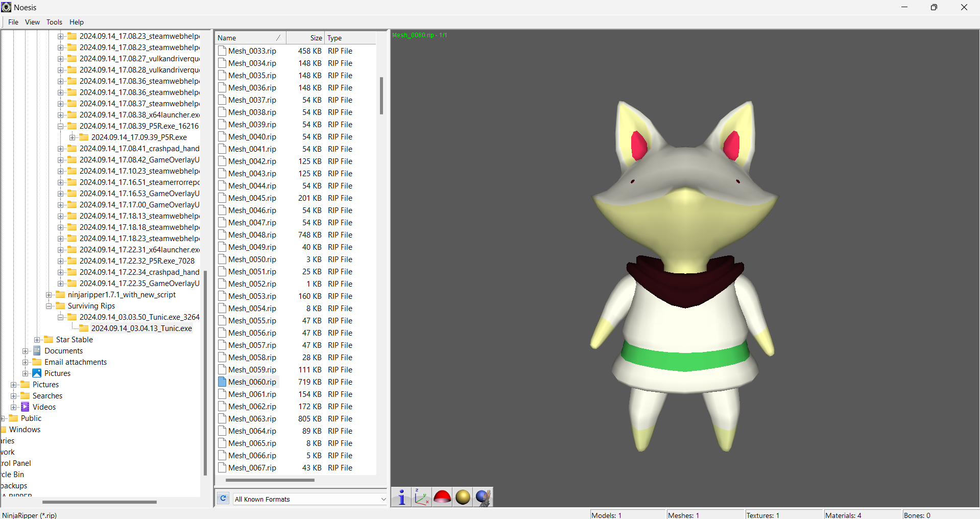This screenshot has height=519, width=980.
Task: Open the Help menu
Action: pyautogui.click(x=77, y=22)
